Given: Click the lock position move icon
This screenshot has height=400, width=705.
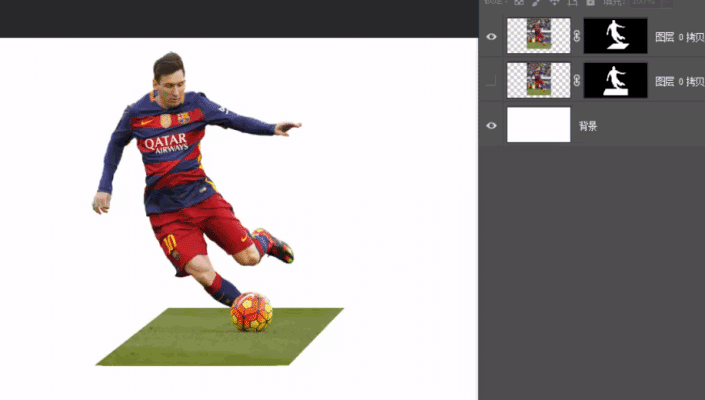Looking at the screenshot, I should (554, 2).
